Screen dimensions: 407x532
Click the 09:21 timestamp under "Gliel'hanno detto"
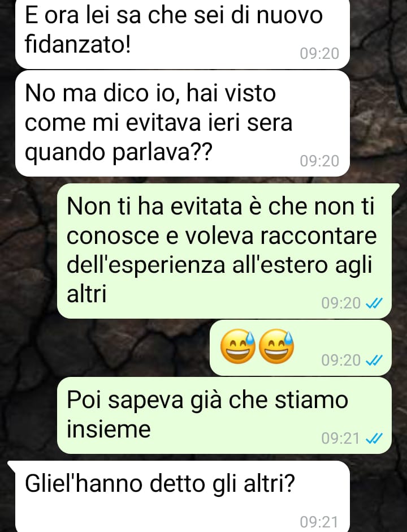[319, 522]
